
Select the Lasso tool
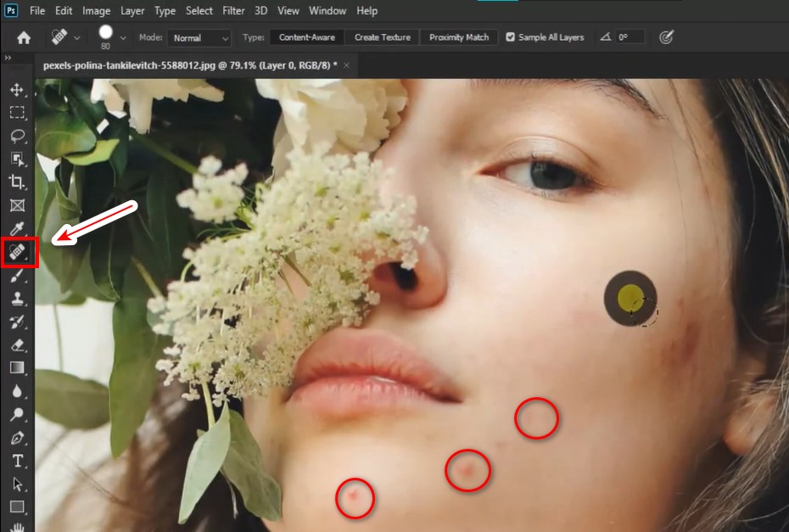click(19, 133)
